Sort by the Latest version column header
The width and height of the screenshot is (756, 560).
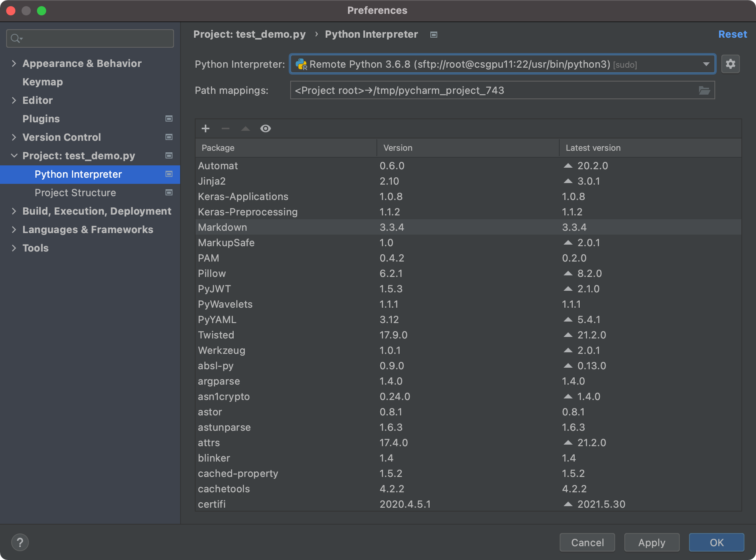pos(651,148)
